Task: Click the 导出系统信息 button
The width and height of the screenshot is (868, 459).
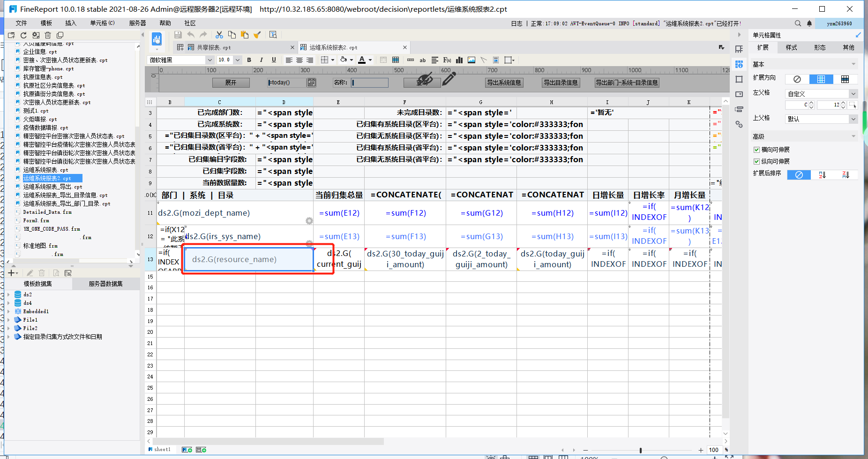Action: click(504, 83)
